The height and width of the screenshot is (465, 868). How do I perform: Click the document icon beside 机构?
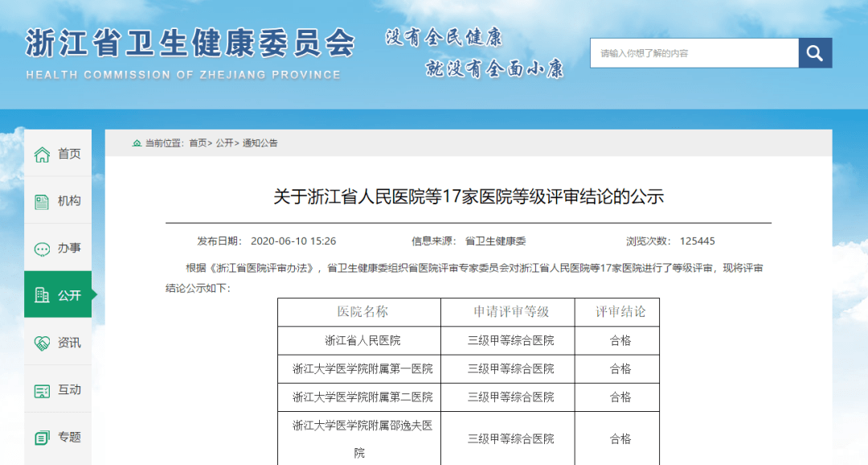click(x=42, y=202)
